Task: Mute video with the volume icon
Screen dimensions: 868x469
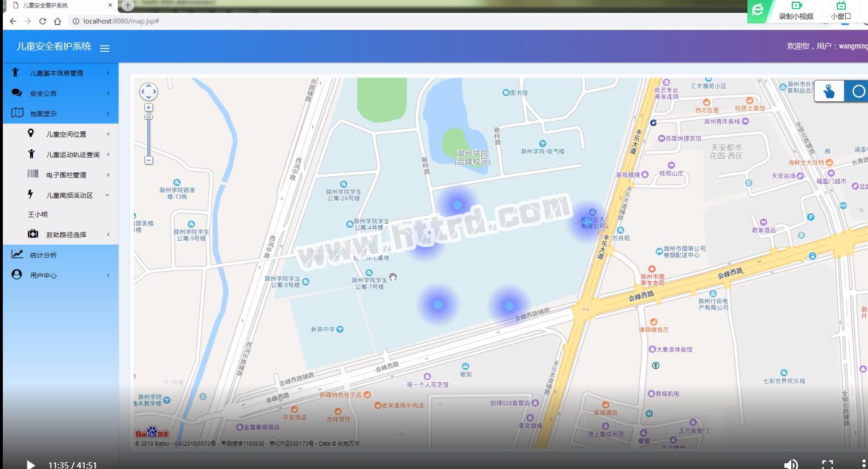Action: [x=791, y=464]
